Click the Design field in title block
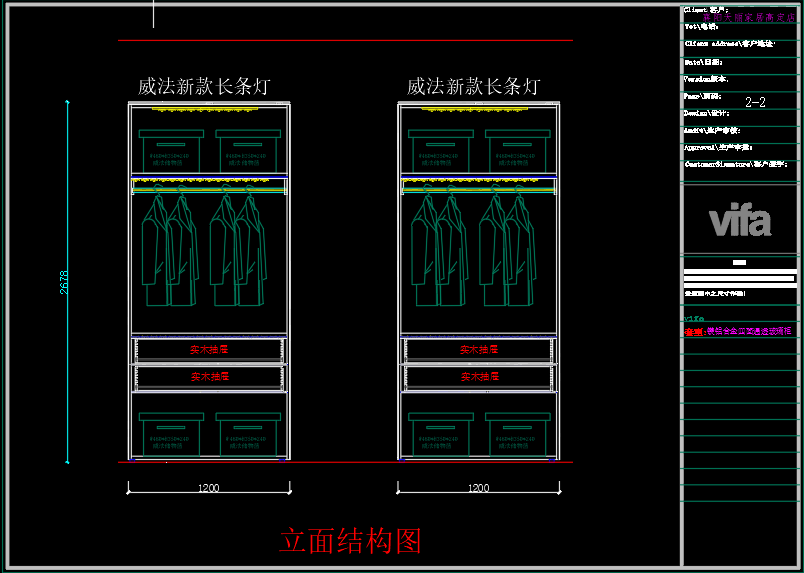804x573 pixels. [706, 113]
